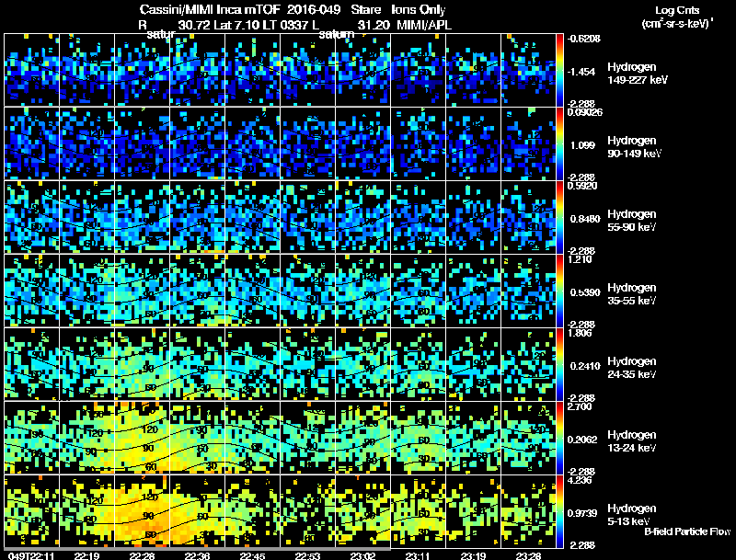This screenshot has width=736, height=560.
Task: Click the 30.72 radial distance value
Action: [x=194, y=25]
